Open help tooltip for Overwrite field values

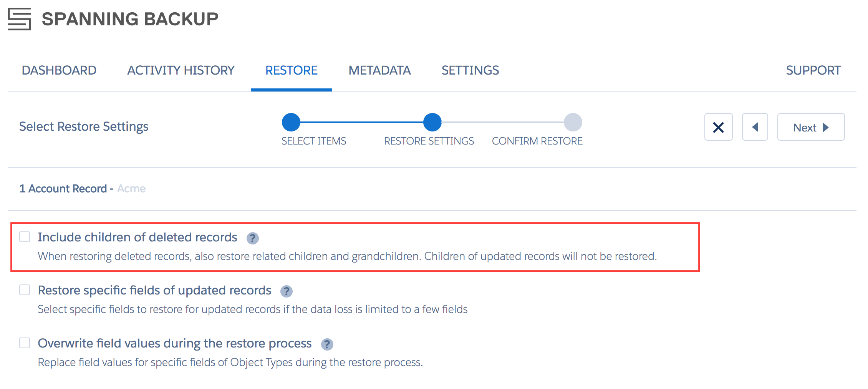[327, 344]
